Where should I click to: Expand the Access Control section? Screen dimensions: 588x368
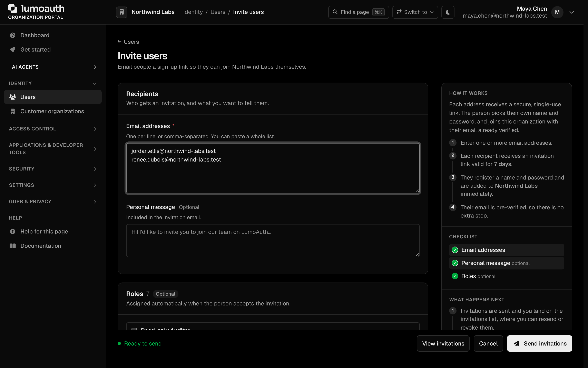[53, 129]
